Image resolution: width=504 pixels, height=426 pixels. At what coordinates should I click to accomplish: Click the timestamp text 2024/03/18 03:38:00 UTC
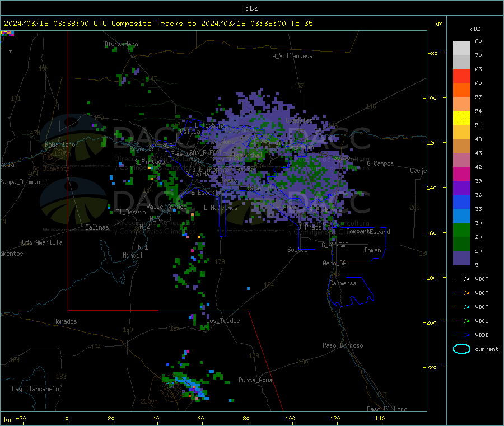click(55, 24)
